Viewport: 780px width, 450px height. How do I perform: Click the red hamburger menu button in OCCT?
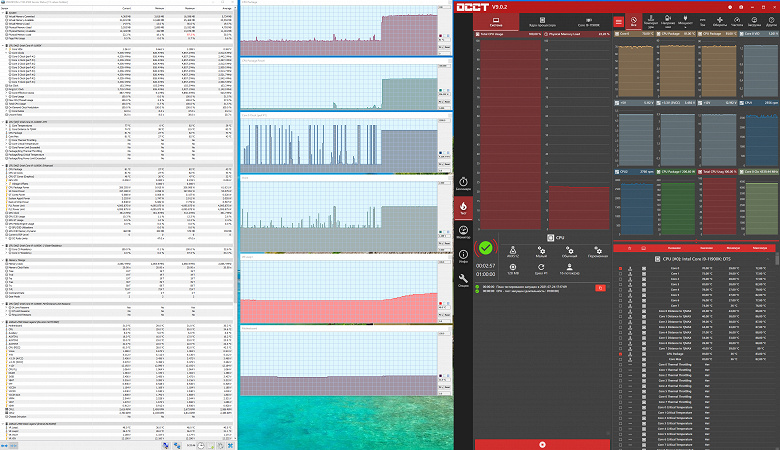(x=618, y=21)
